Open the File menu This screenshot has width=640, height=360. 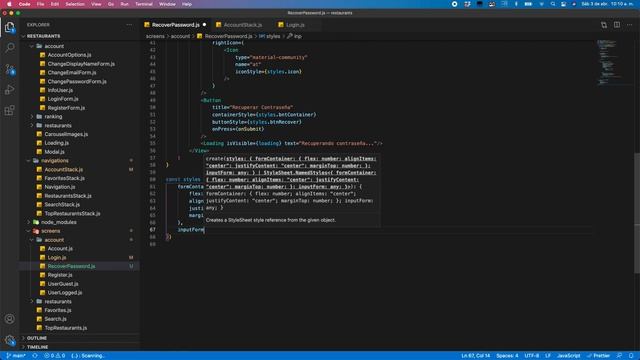pos(40,4)
